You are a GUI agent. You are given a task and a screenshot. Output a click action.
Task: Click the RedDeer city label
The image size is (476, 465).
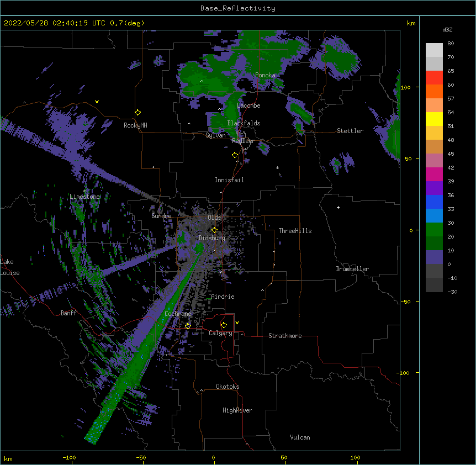243,141
